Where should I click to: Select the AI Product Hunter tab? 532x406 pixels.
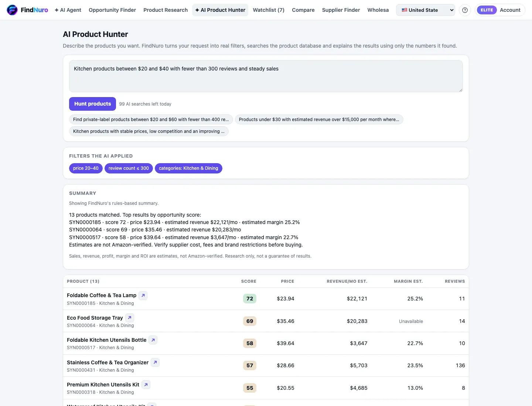[x=220, y=10]
